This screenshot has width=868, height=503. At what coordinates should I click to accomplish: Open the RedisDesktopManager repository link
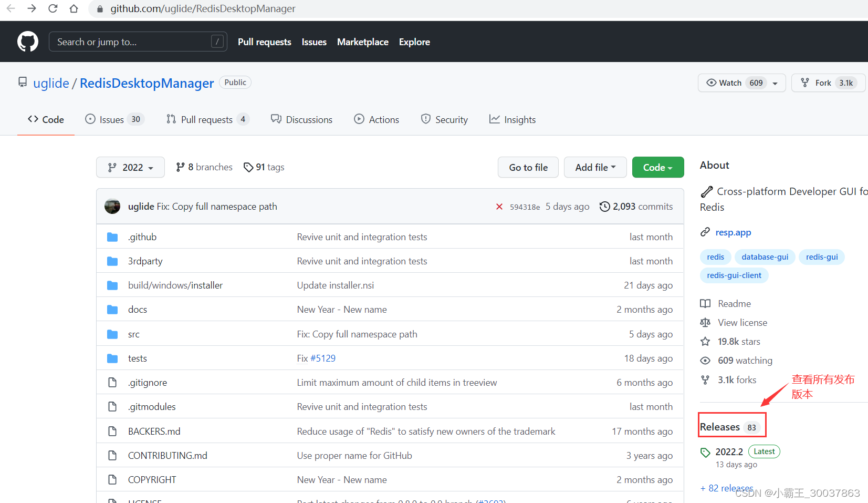pyautogui.click(x=147, y=83)
